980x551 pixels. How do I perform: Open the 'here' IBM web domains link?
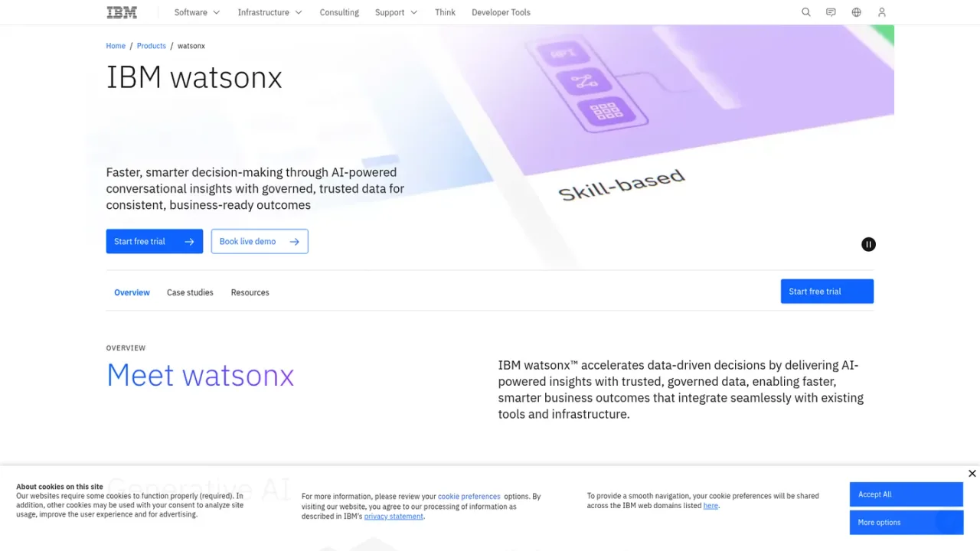pyautogui.click(x=710, y=506)
